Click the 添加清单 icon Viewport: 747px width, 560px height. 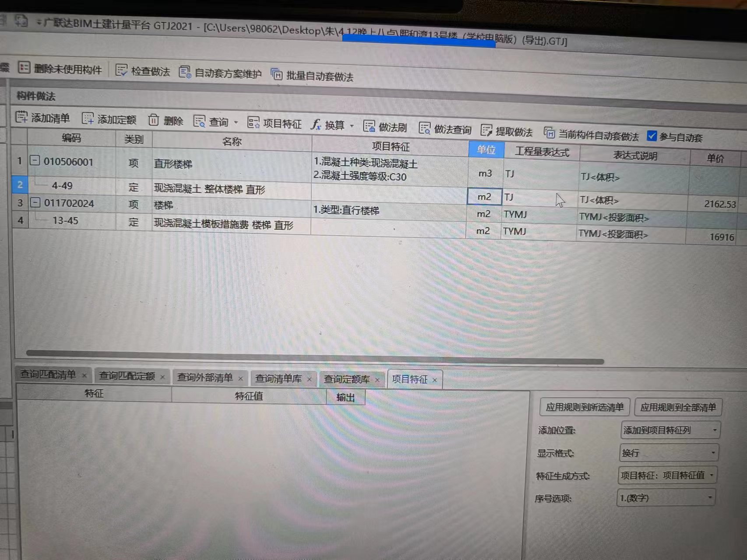(21, 117)
